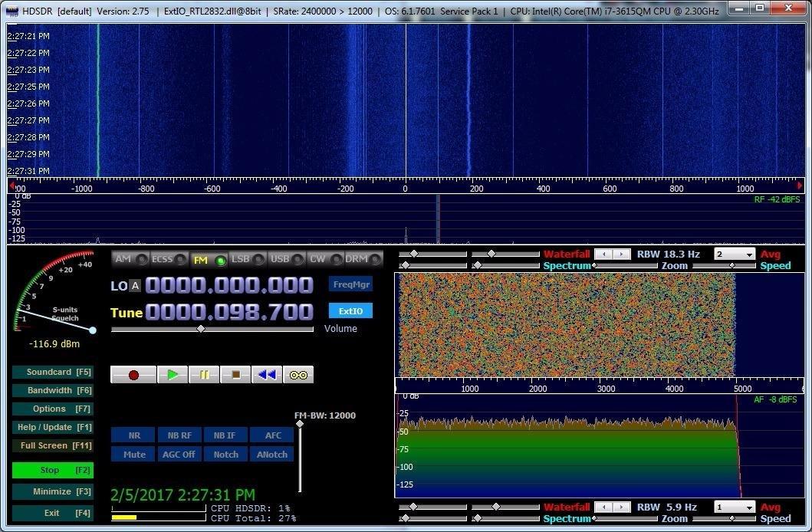812x532 pixels.
Task: Enable NR noise reduction
Action: [x=133, y=435]
